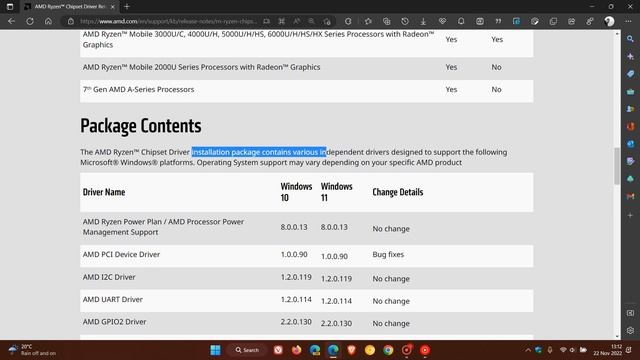Open the citations quote-mark toolbar icon

(x=498, y=21)
